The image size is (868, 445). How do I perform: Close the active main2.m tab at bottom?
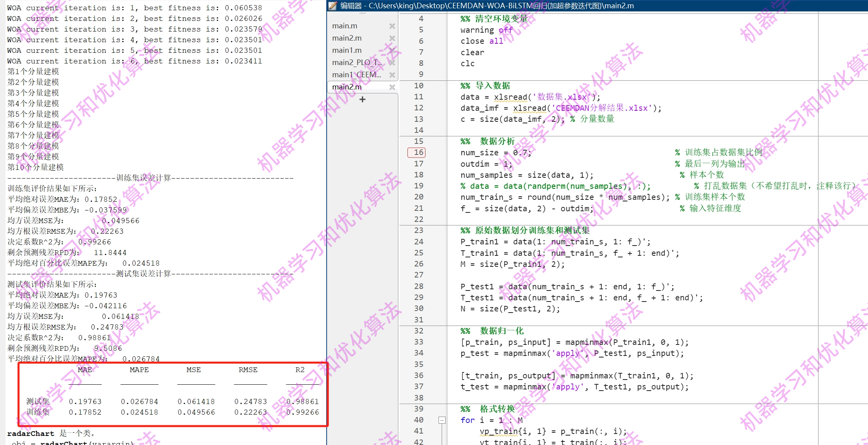pyautogui.click(x=392, y=87)
